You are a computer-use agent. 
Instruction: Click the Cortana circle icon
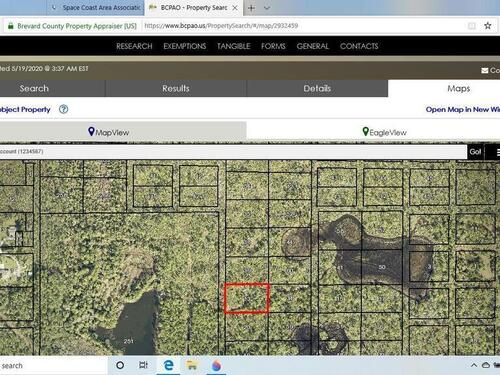point(120,365)
